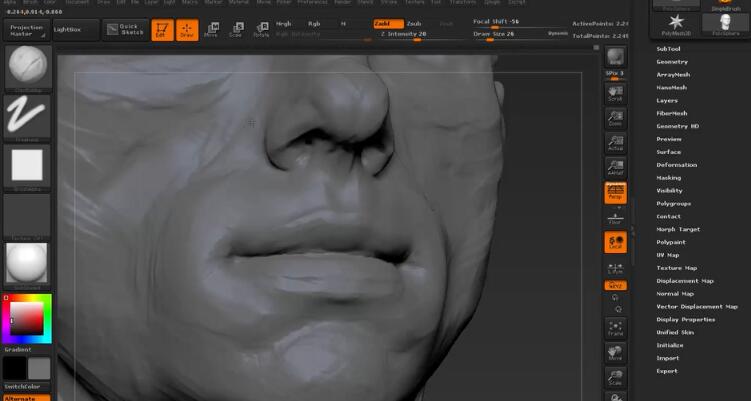751x401 pixels.
Task: Click the SwitchColor button
Action: 27,387
